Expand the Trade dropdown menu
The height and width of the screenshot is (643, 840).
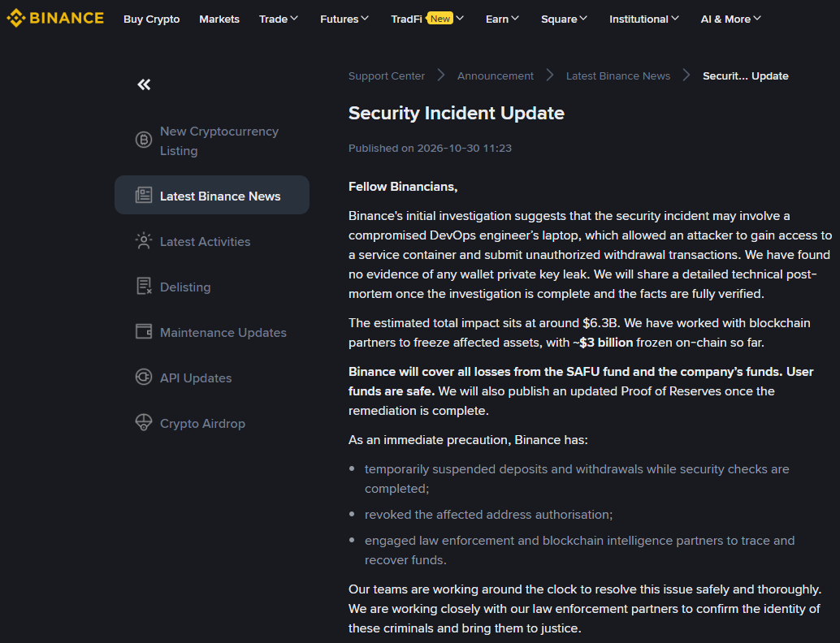tap(278, 19)
